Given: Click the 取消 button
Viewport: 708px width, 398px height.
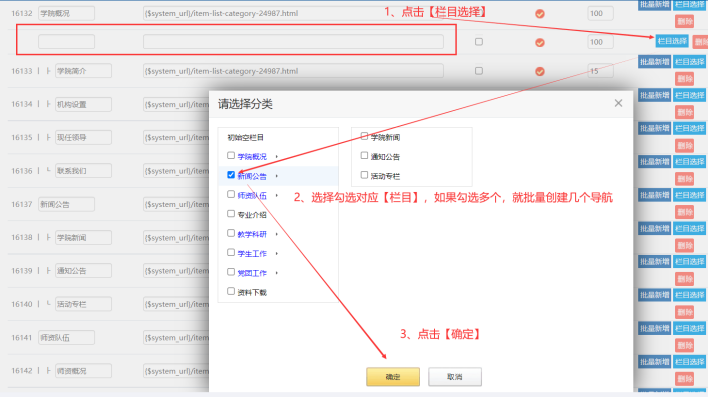Looking at the screenshot, I should coord(455,377).
